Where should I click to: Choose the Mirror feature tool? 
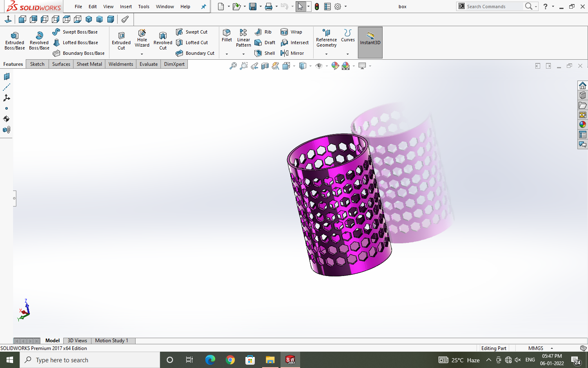(x=292, y=53)
